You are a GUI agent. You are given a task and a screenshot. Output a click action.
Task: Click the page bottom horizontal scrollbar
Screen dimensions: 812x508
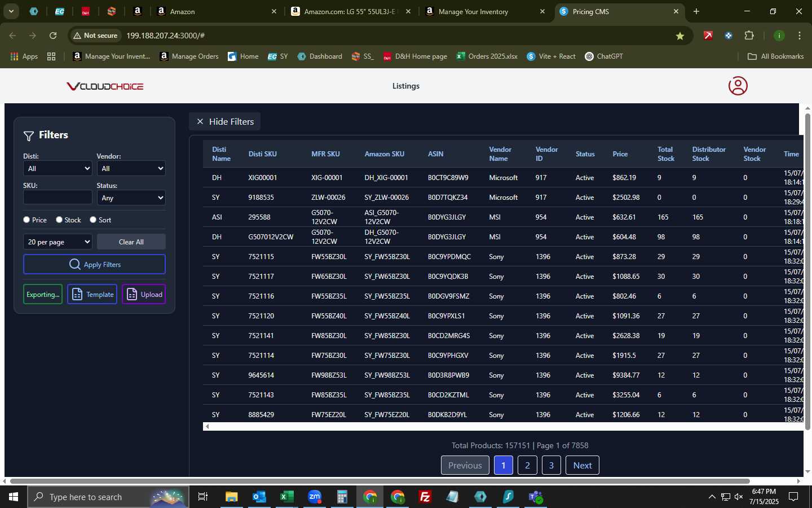coord(379,481)
